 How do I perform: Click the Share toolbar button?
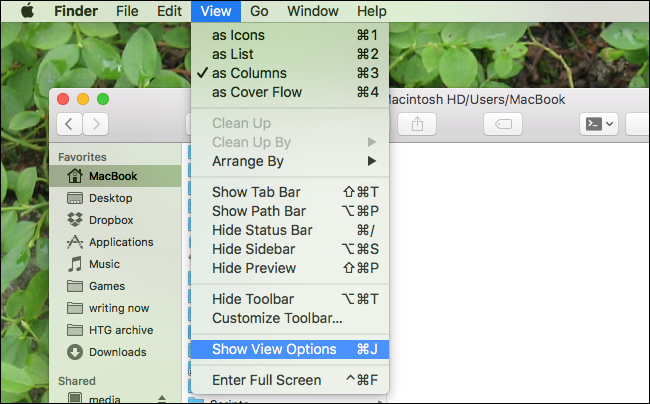[x=417, y=124]
